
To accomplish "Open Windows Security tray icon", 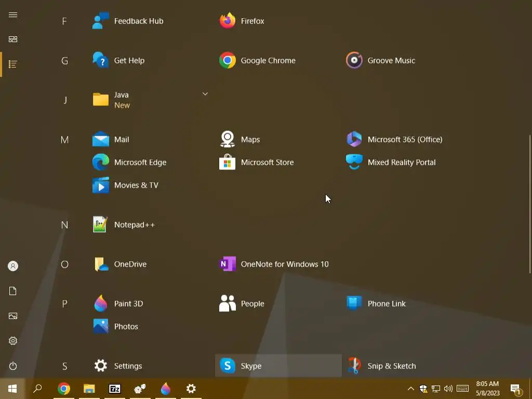I will [x=423, y=389].
